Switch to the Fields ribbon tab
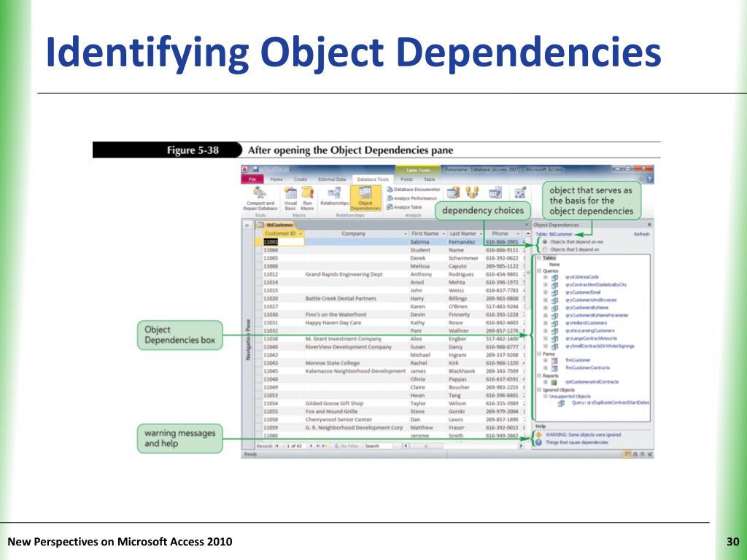The width and height of the screenshot is (747, 560). pos(408,179)
